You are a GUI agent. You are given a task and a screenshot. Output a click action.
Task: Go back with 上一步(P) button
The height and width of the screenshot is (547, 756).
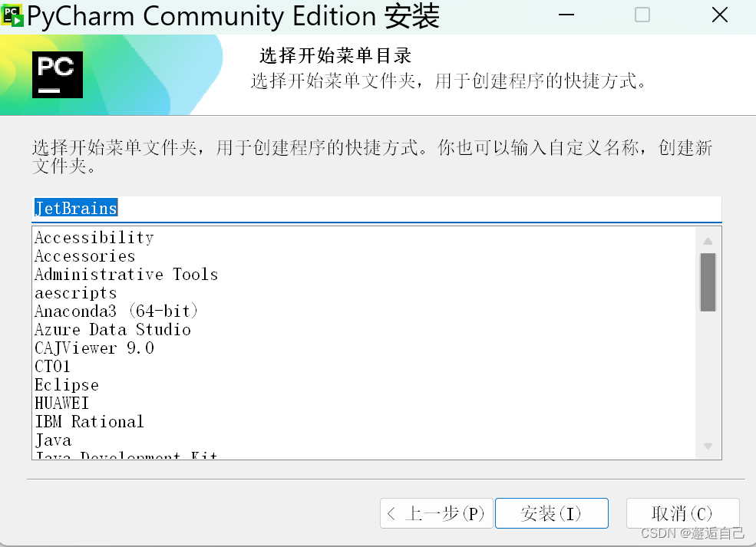437,513
